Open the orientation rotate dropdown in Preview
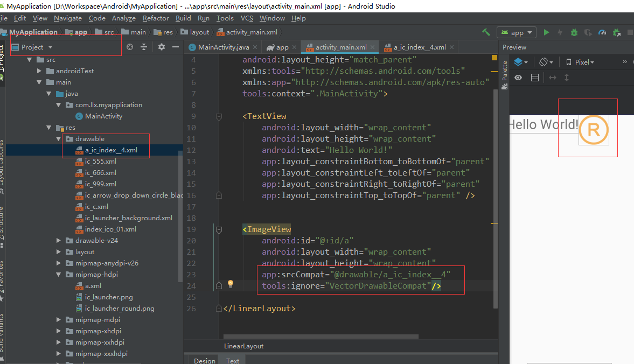The width and height of the screenshot is (634, 364). (x=546, y=62)
